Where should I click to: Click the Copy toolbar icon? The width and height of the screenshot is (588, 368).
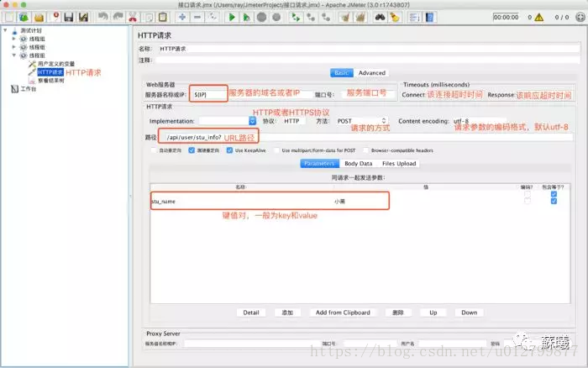click(148, 18)
